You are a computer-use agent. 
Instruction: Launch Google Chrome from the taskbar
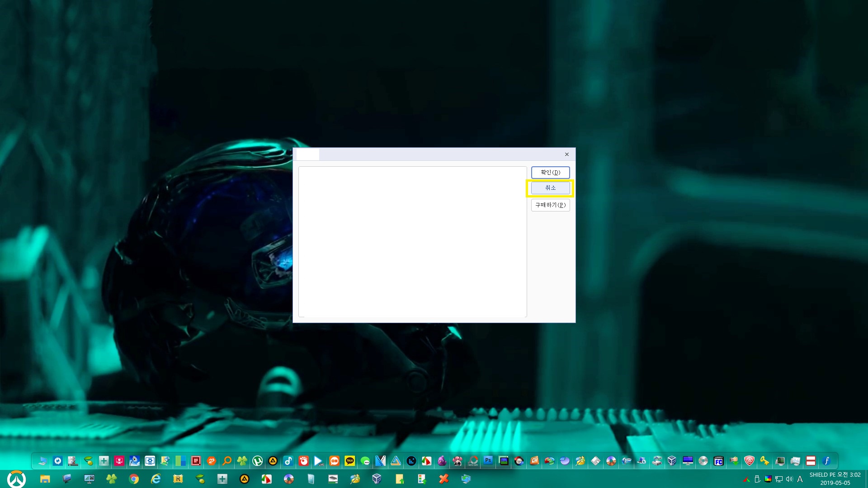pos(134,479)
